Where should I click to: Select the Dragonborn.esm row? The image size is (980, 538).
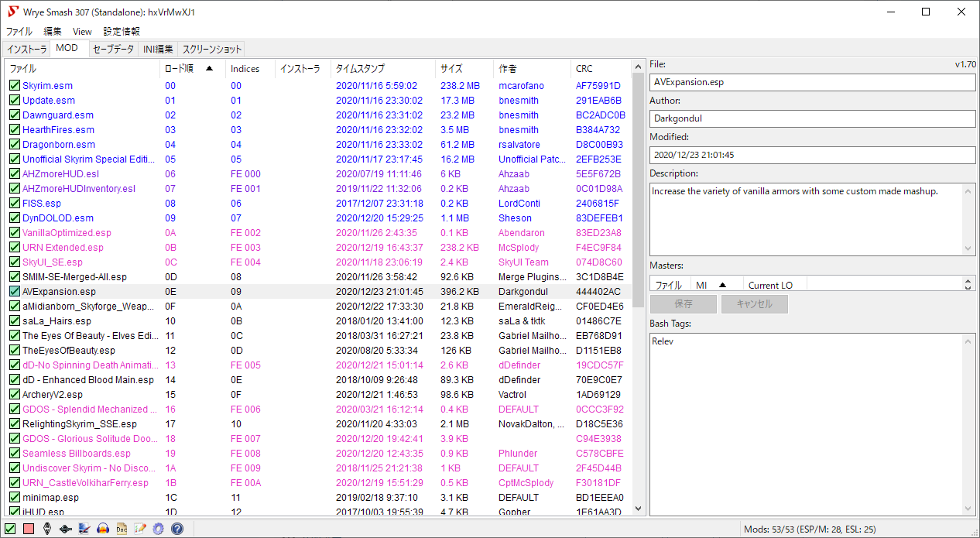318,145
